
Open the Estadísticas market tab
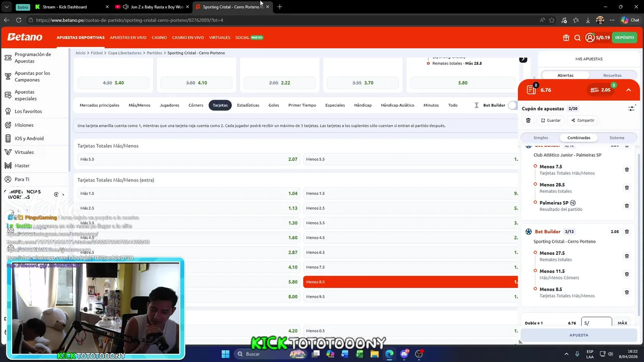[248, 105]
